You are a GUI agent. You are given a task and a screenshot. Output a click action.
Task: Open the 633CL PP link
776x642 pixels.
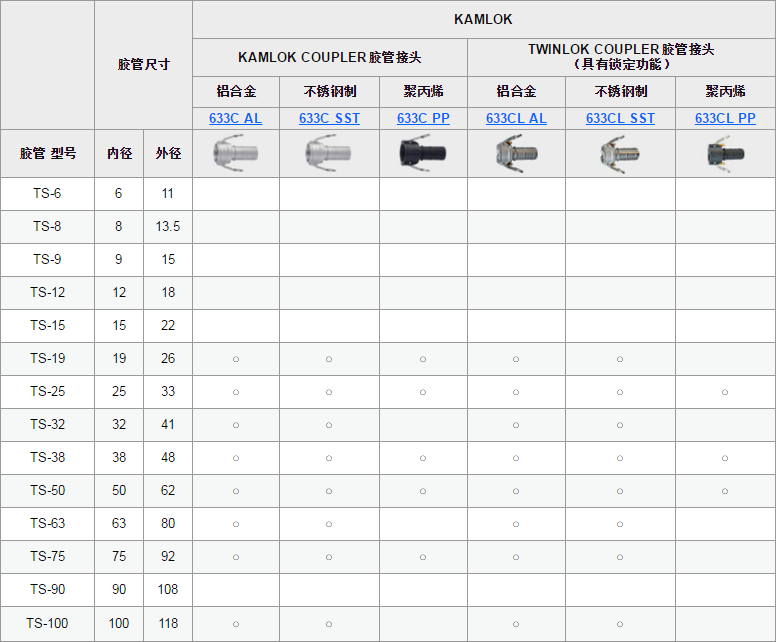[725, 118]
